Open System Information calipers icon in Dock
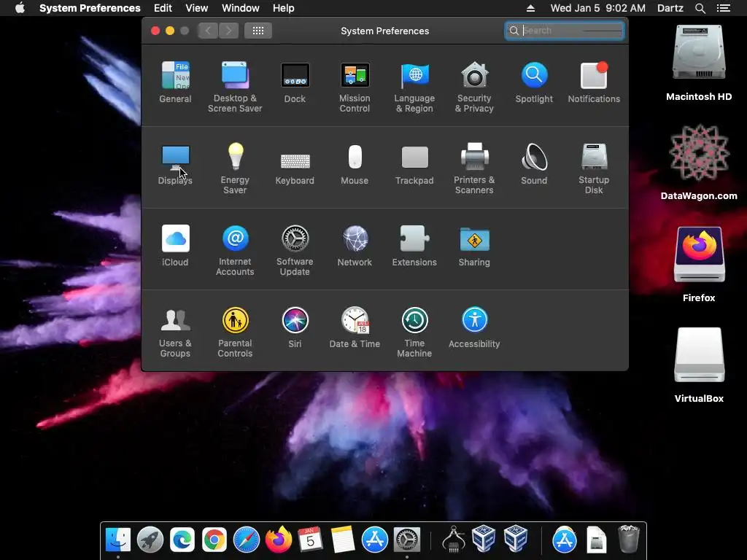The height and width of the screenshot is (560, 747). [x=454, y=540]
